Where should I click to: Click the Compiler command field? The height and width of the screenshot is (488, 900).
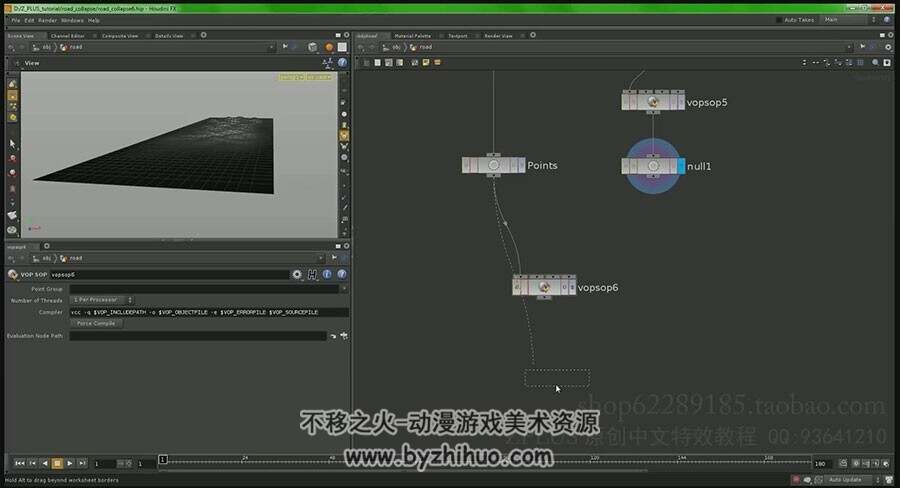(209, 312)
